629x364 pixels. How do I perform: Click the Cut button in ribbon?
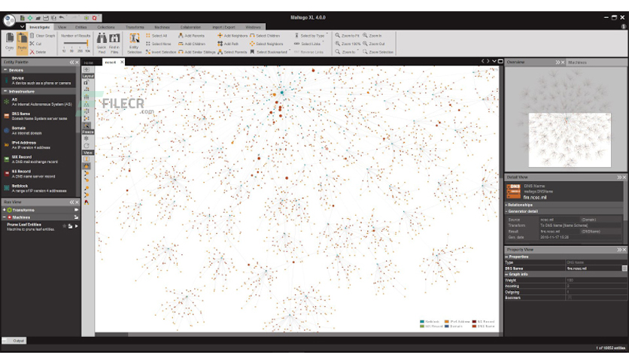pos(35,44)
